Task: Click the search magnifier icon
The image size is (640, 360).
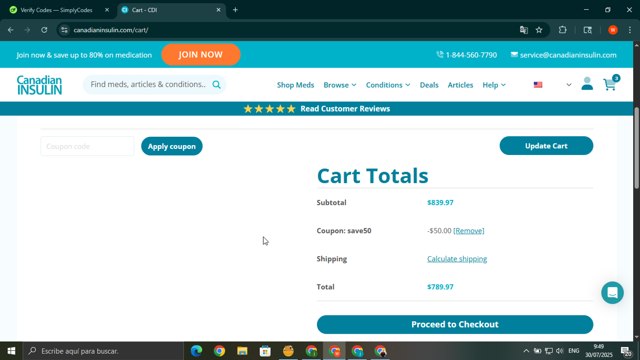Action: tap(216, 84)
